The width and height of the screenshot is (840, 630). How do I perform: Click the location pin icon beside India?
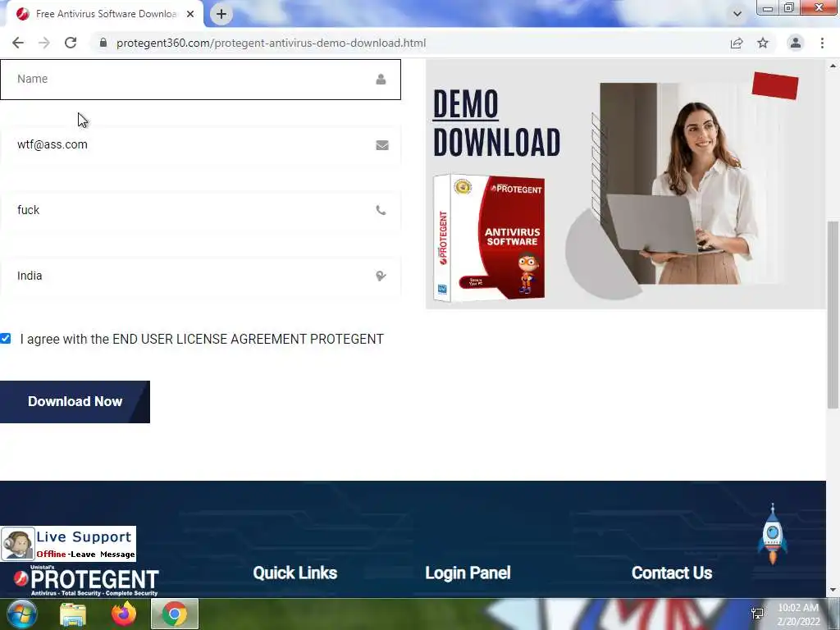click(x=381, y=276)
